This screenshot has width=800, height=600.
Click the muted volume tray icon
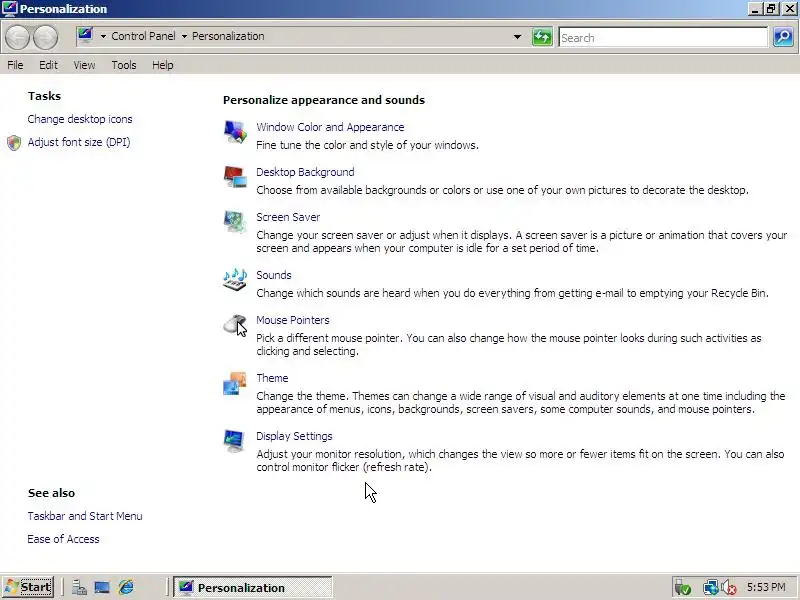729,588
